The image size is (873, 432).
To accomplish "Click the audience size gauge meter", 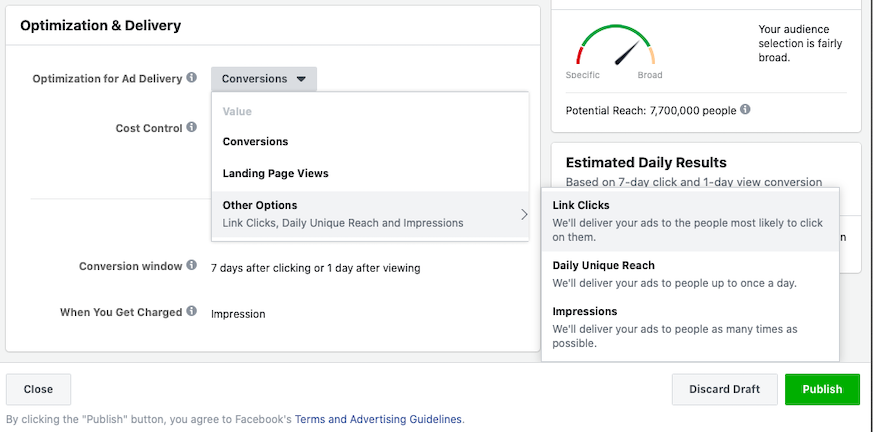I will coord(616,45).
